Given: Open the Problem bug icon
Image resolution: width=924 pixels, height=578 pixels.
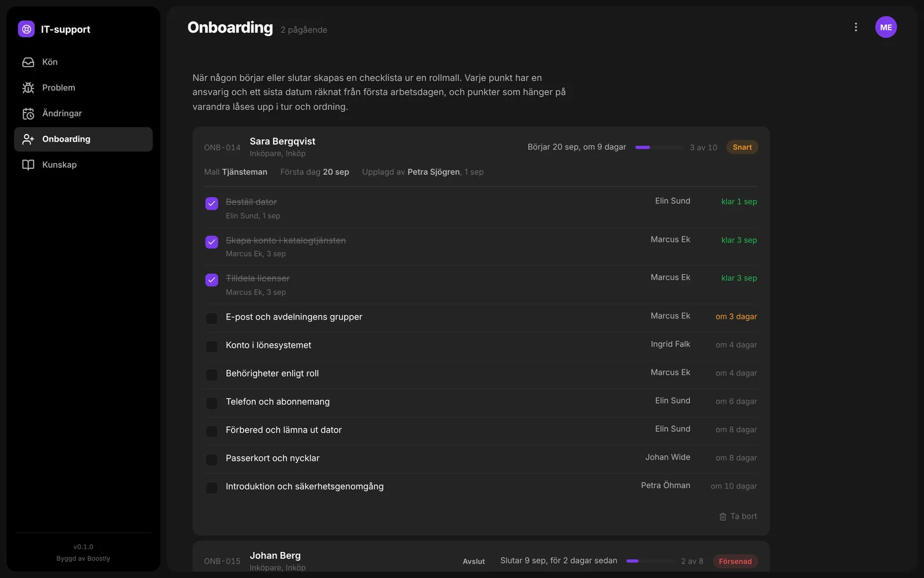Looking at the screenshot, I should pos(28,88).
